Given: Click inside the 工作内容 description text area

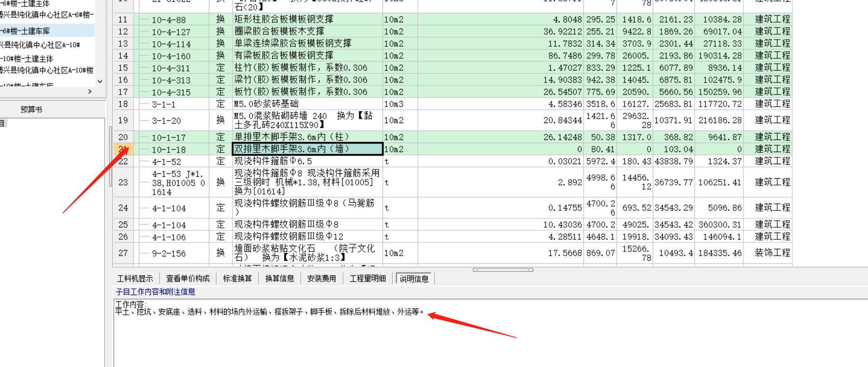Looking at the screenshot, I should [x=491, y=333].
